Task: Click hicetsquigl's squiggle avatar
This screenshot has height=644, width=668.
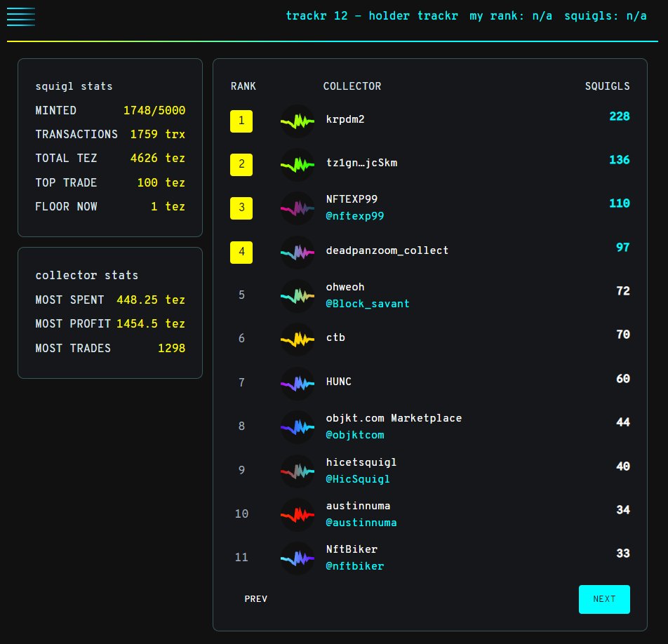Action: point(298,471)
